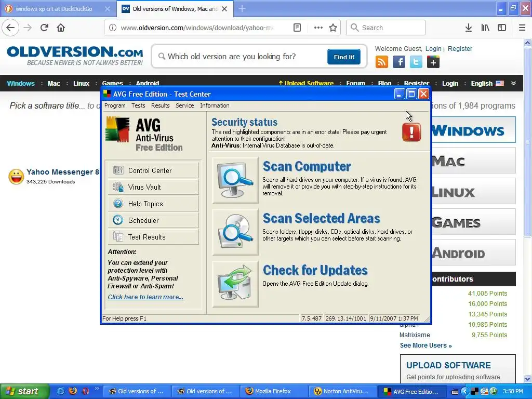532x399 pixels.
Task: Open page actions three-dot menu
Action: point(318,28)
